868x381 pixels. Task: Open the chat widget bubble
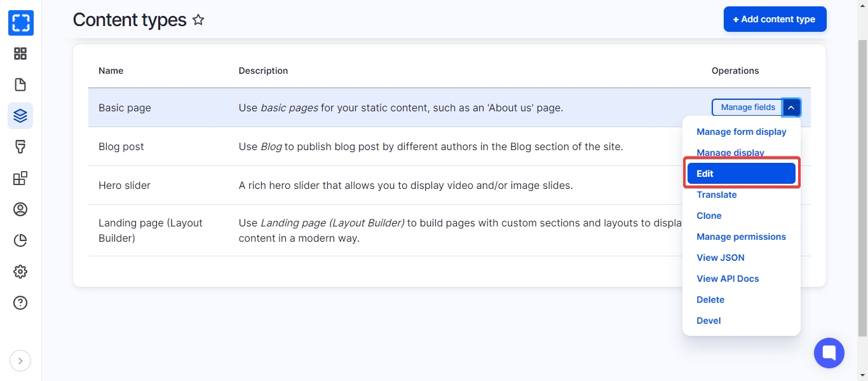(829, 352)
